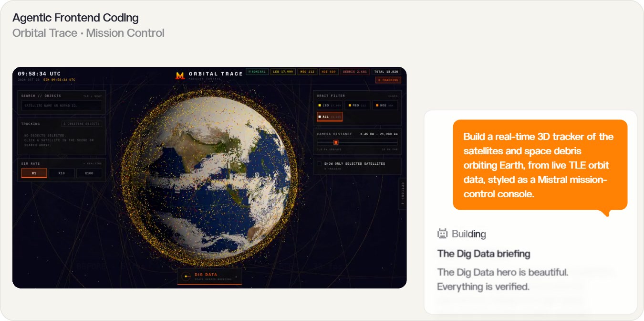Image resolution: width=644 pixels, height=321 pixels.
Task: Select the HOE orbit filter
Action: 385,105
